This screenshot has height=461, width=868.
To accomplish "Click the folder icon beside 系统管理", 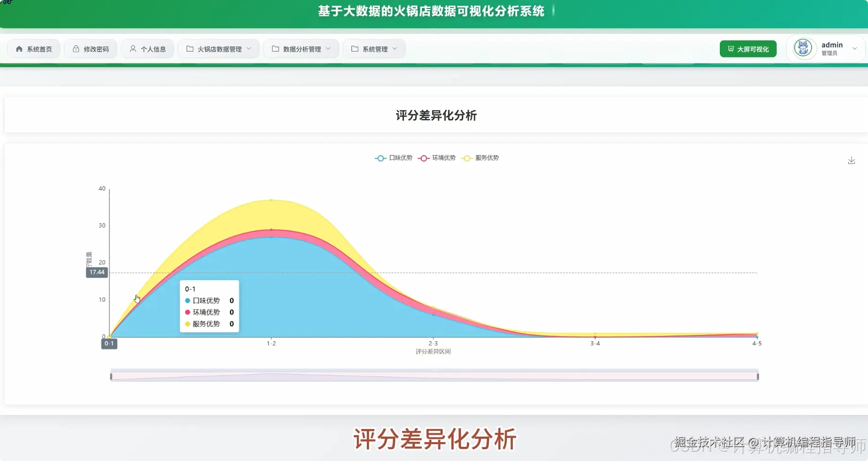I will [x=355, y=49].
